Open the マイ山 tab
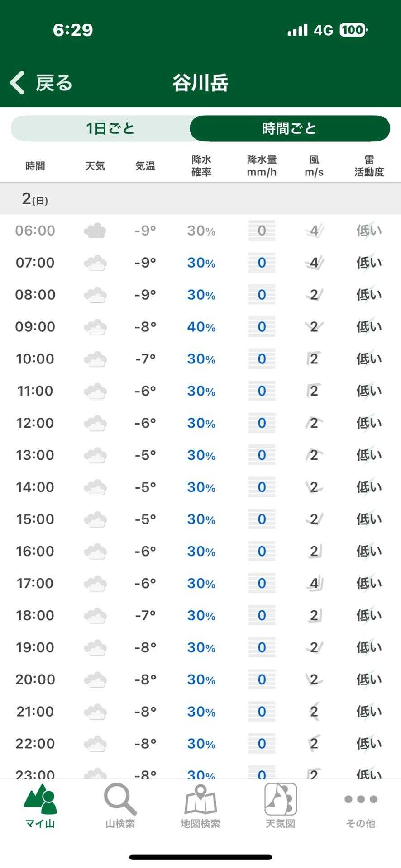Screen dimensions: 401x868 click(40, 807)
